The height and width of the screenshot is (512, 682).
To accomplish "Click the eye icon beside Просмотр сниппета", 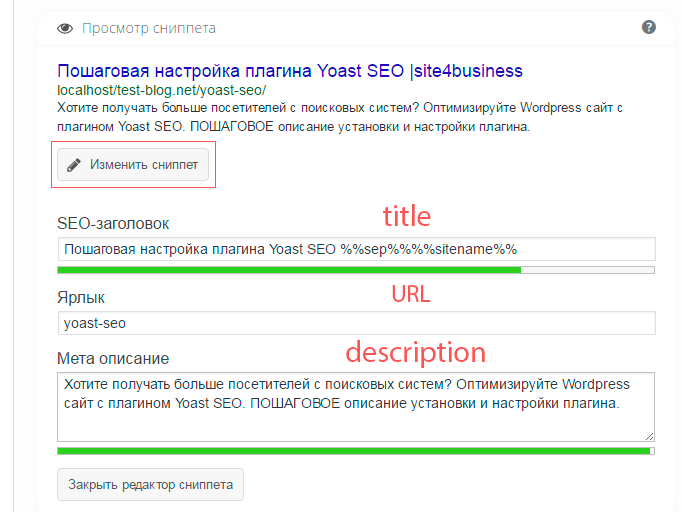I will (65, 29).
